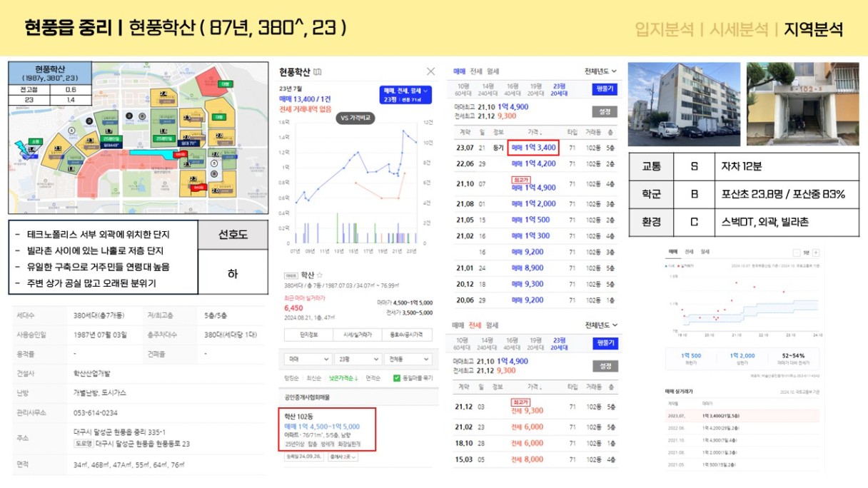
Task: Open 전체년도 dropdown above the 전세 history table
Action: click(x=601, y=325)
